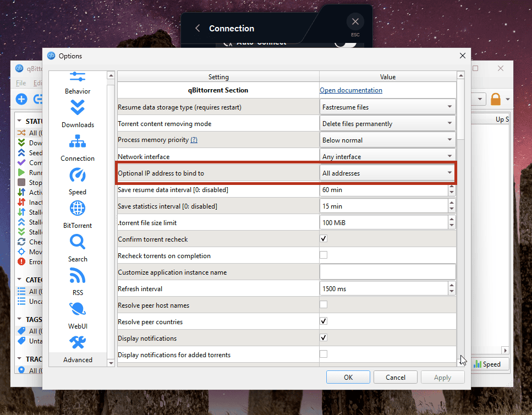532x415 pixels.
Task: Decrease Save statistics interval value
Action: tap(451, 209)
